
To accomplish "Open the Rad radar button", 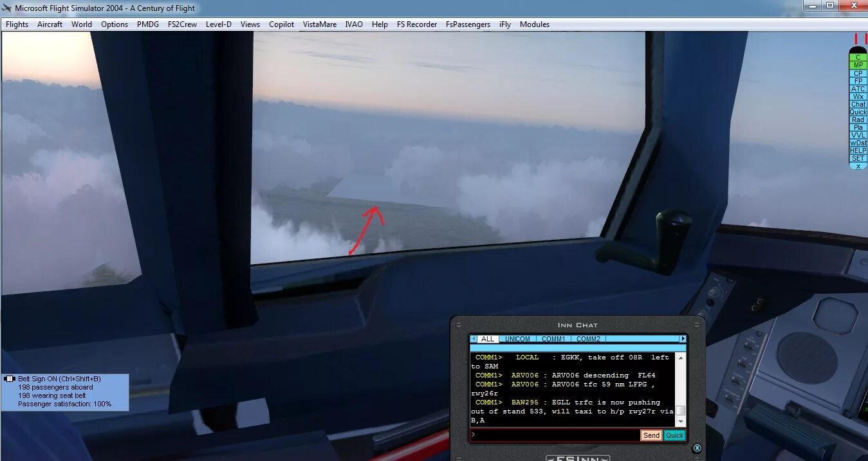I will (x=858, y=120).
